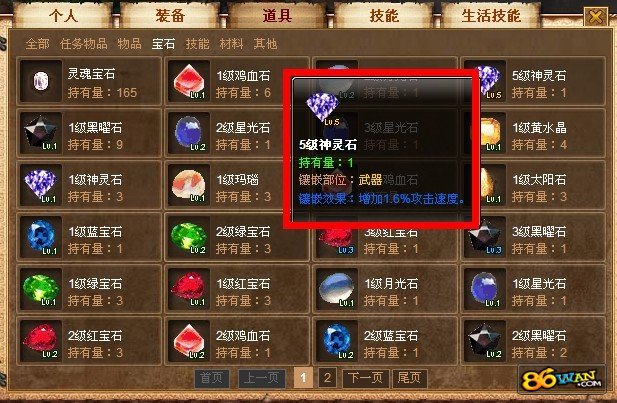The width and height of the screenshot is (617, 403).
Task: Jump to 尾页 last page
Action: [x=409, y=378]
